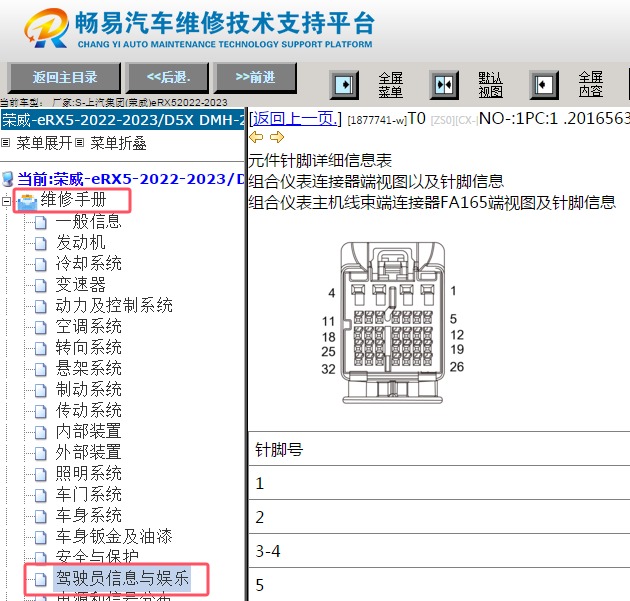
Task: Open 驾驶员信息与娱乐 in the tree
Action: (x=122, y=579)
